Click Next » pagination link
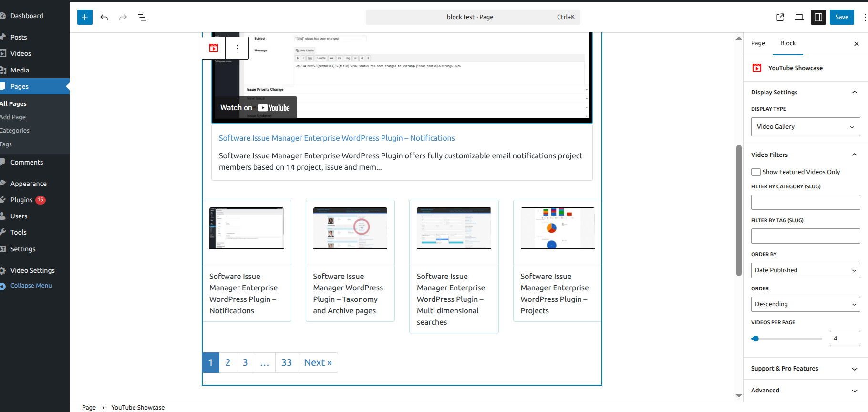868x412 pixels. 318,363
